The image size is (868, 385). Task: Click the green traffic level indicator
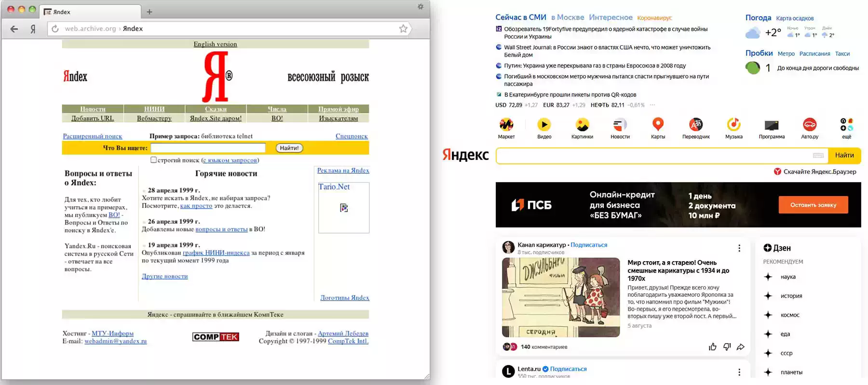[753, 68]
